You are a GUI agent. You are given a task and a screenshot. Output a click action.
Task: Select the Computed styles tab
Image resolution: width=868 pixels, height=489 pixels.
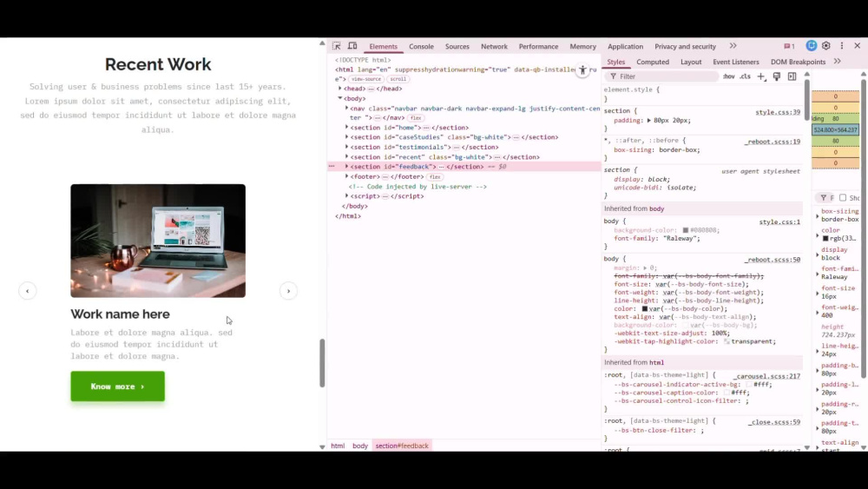[x=653, y=62]
